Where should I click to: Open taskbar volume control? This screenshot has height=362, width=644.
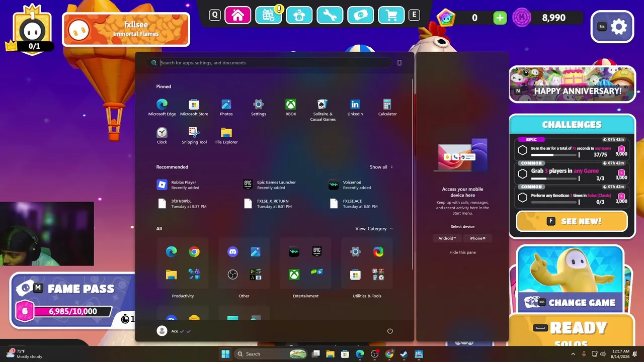pos(602,354)
